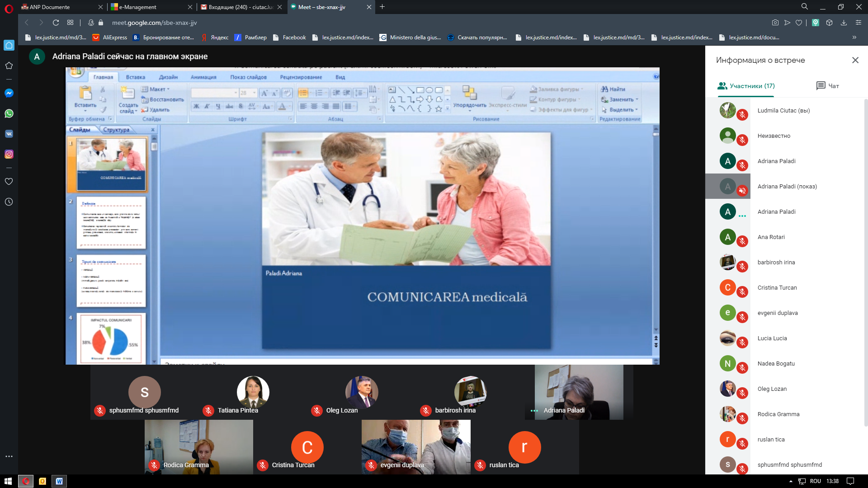Open WhatsApp in Opera sidebar
The height and width of the screenshot is (488, 868).
click(9, 113)
